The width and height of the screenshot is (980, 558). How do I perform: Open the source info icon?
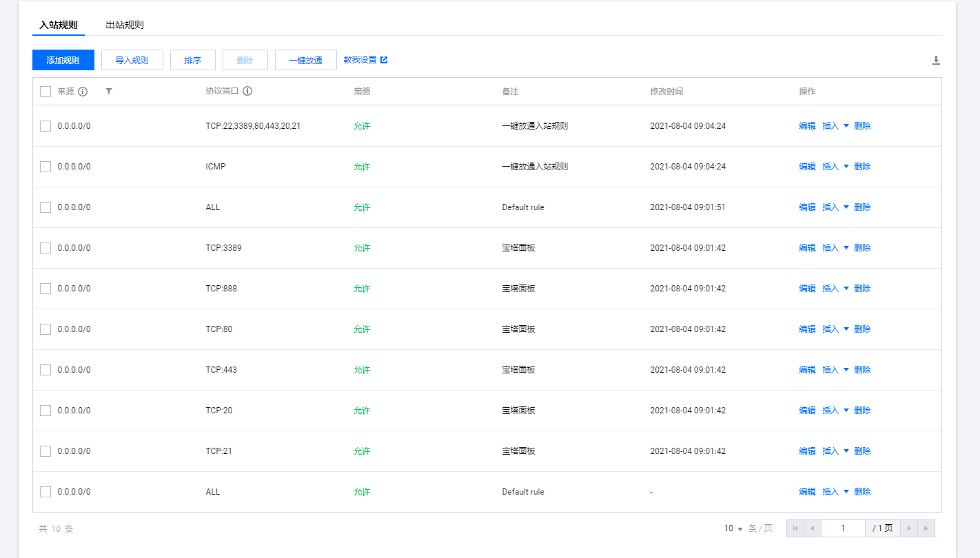click(x=83, y=92)
